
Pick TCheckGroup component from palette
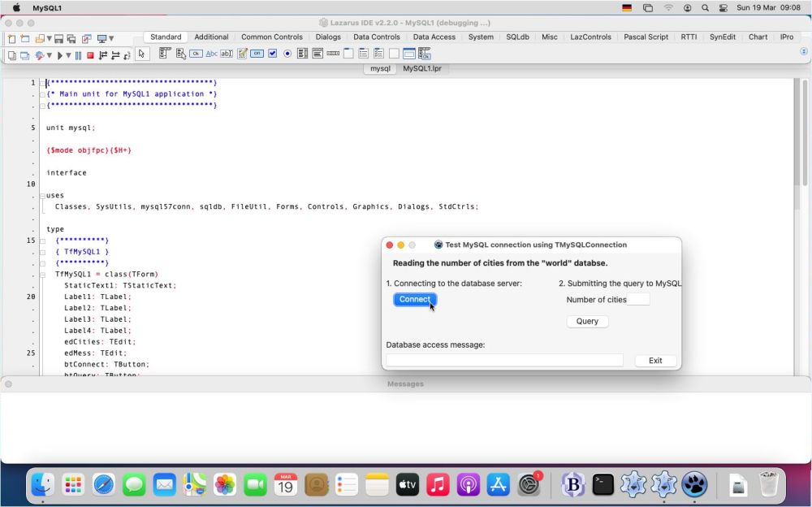[378, 54]
